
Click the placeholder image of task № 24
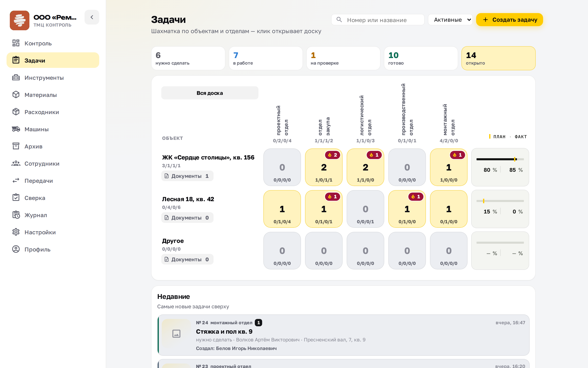tap(176, 333)
